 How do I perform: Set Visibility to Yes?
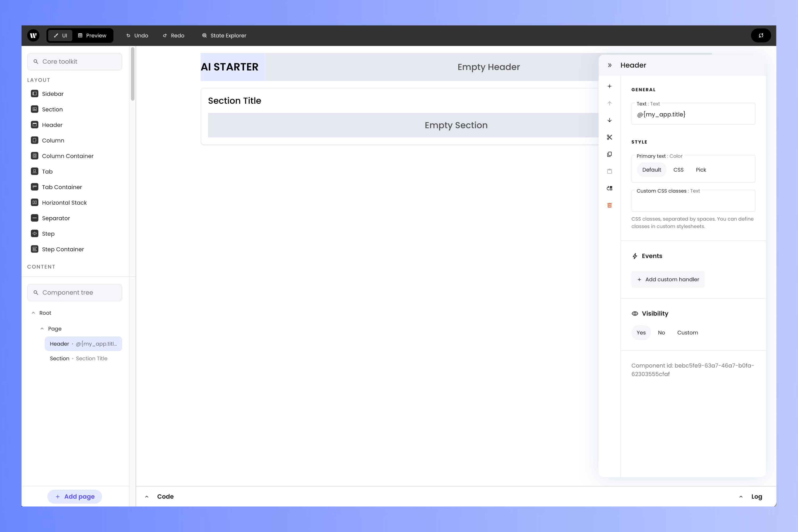point(641,332)
